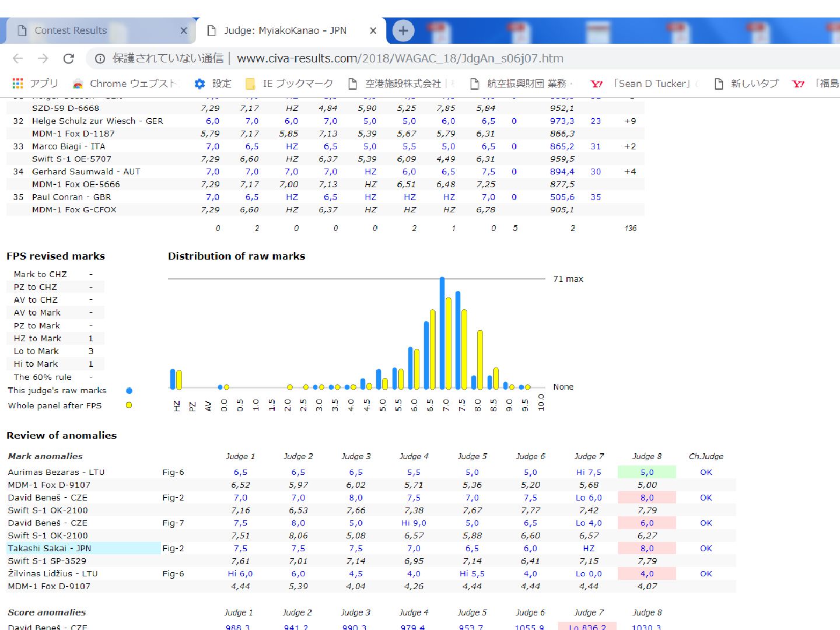Click the browser back arrow
Image resolution: width=840 pixels, height=630 pixels.
[18, 58]
